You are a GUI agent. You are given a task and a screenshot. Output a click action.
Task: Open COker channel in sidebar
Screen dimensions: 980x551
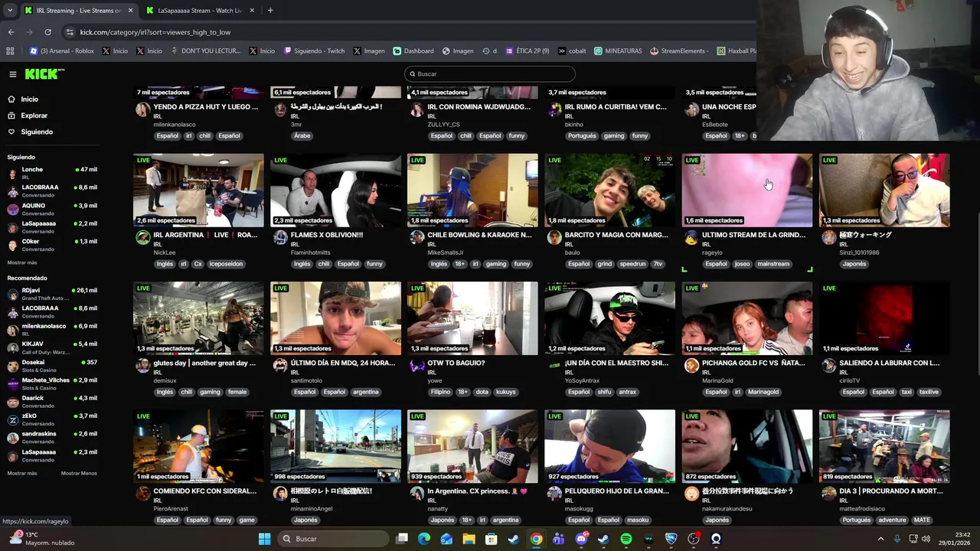point(52,245)
